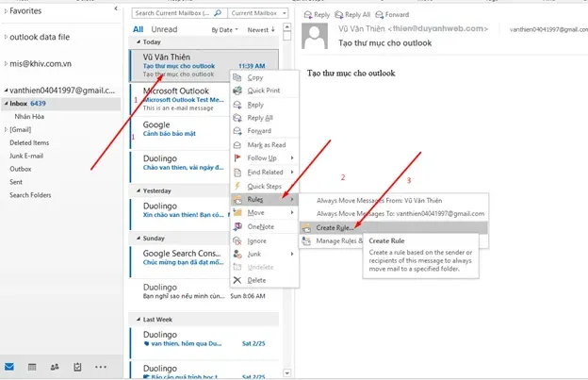Open the Inbox folder

pos(61,104)
